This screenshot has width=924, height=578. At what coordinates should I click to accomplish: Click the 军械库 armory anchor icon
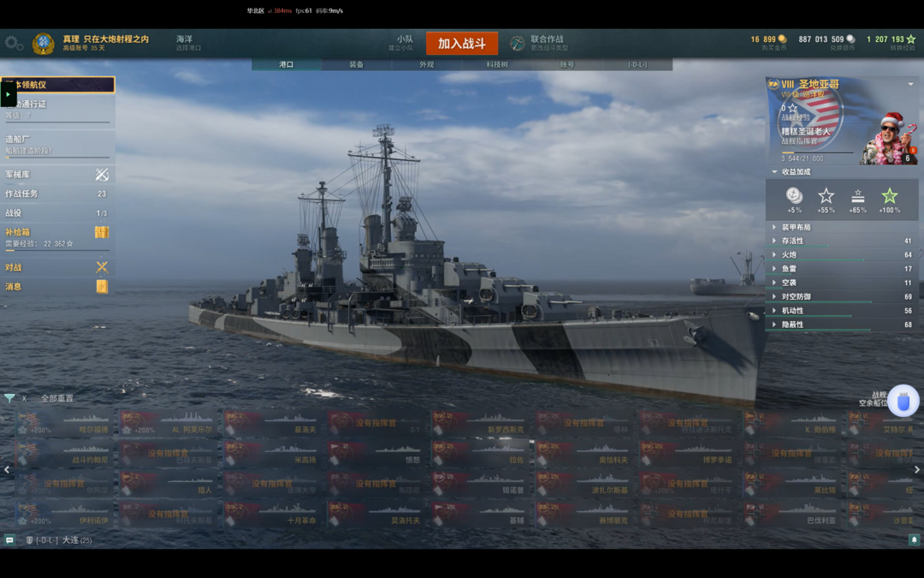102,174
